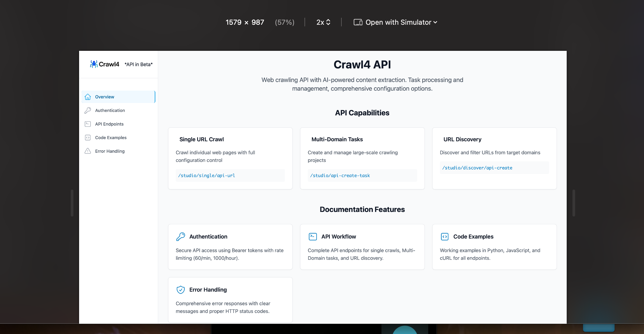Select the home icon next to Overview
The width and height of the screenshot is (644, 334).
coord(88,97)
